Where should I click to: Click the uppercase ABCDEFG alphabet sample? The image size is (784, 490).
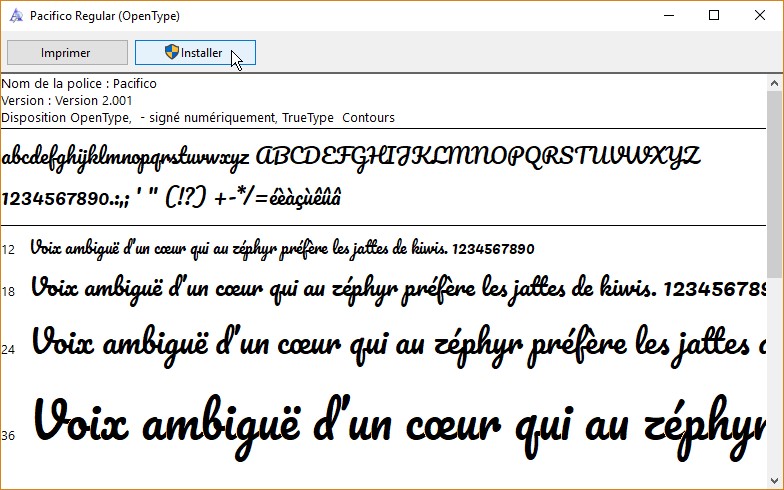point(478,157)
